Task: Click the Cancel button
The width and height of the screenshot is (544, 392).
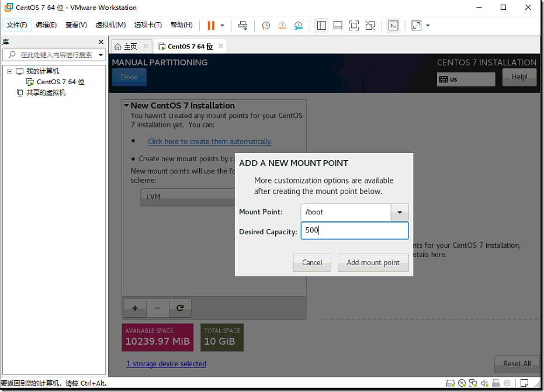Action: point(312,263)
